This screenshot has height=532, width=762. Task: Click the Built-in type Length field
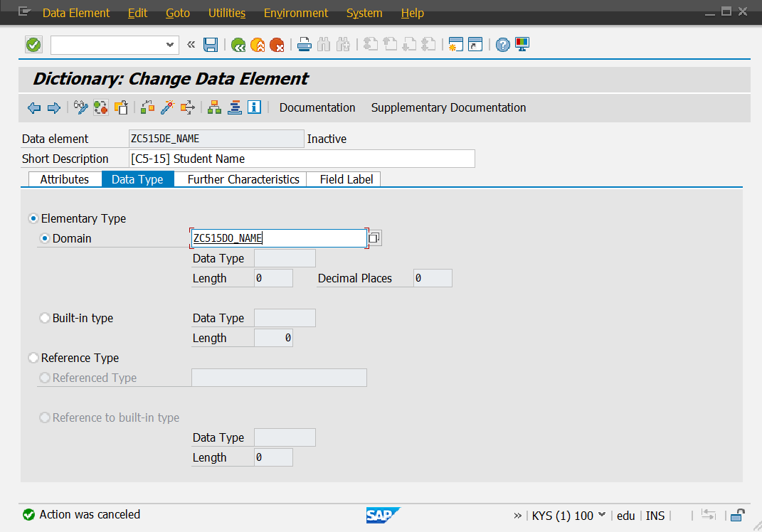(x=273, y=338)
